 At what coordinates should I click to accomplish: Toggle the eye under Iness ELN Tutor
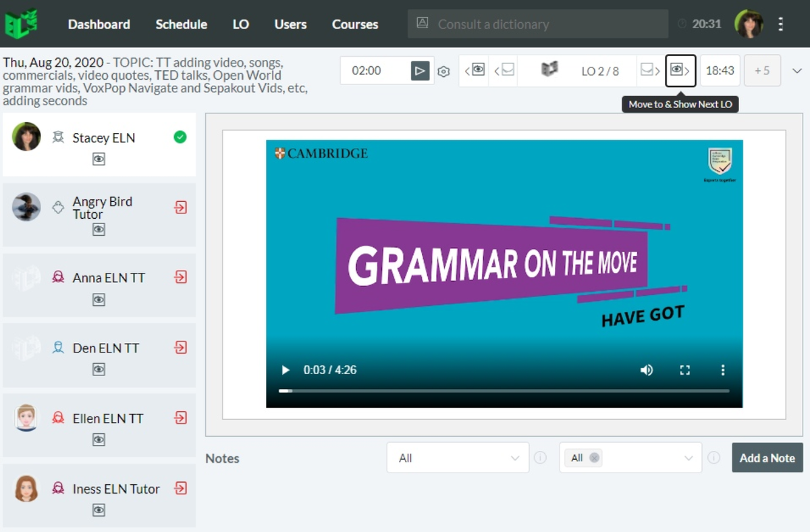click(x=99, y=510)
